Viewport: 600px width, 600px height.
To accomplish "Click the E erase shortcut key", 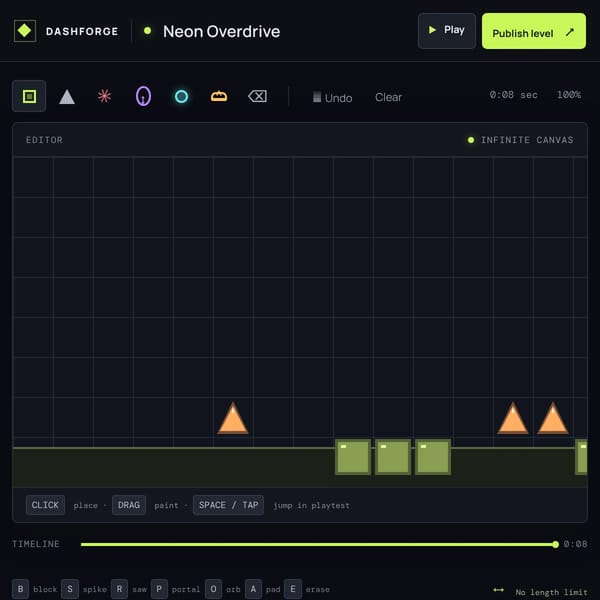I will (x=293, y=589).
